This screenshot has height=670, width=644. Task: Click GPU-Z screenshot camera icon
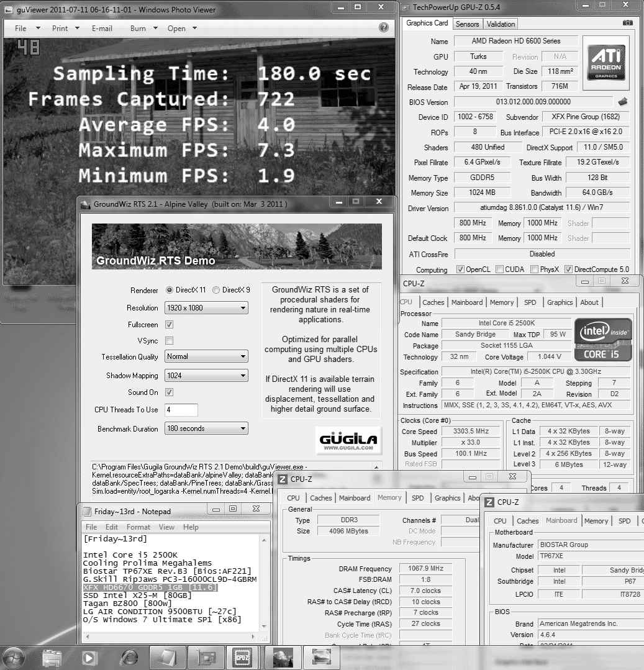627,22
